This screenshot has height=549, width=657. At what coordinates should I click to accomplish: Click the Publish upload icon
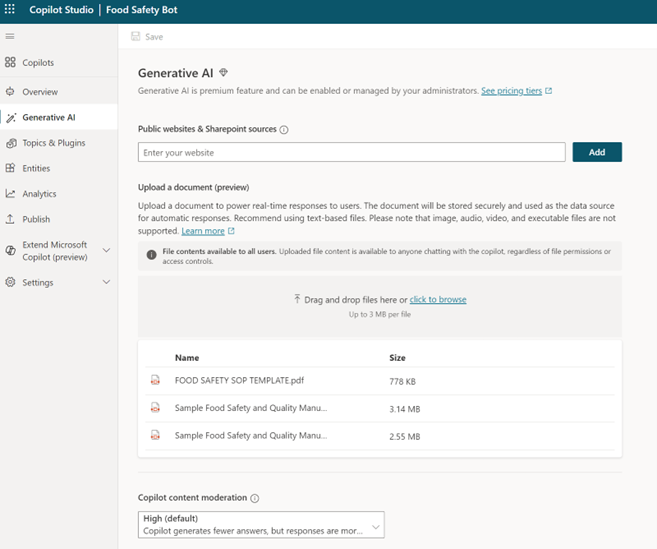click(10, 219)
